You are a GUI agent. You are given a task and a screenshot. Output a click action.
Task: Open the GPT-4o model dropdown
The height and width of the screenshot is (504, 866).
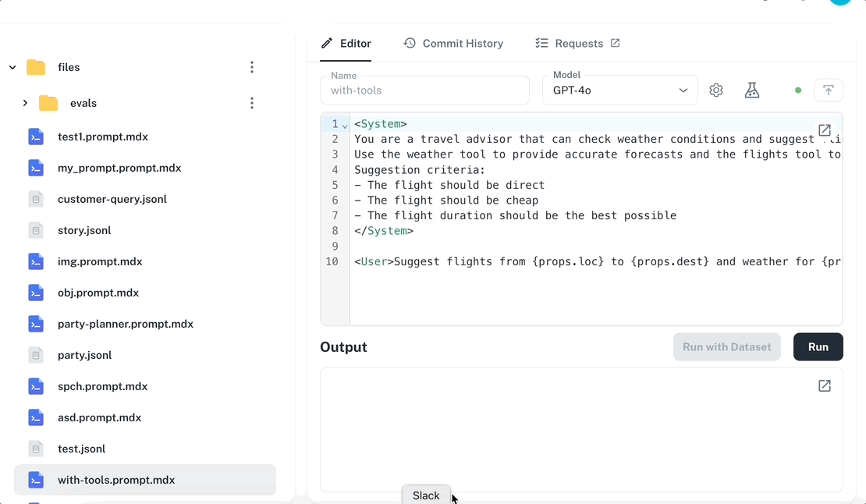point(619,90)
